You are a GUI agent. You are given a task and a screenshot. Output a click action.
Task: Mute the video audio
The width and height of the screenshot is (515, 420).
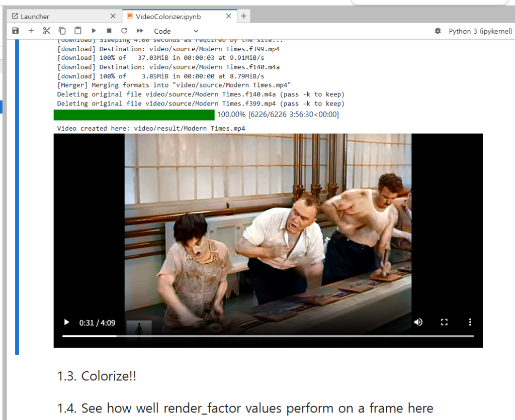tap(418, 322)
